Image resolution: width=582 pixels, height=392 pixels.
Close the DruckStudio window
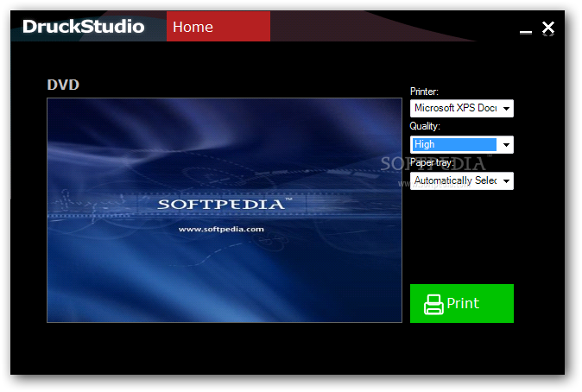click(x=548, y=28)
